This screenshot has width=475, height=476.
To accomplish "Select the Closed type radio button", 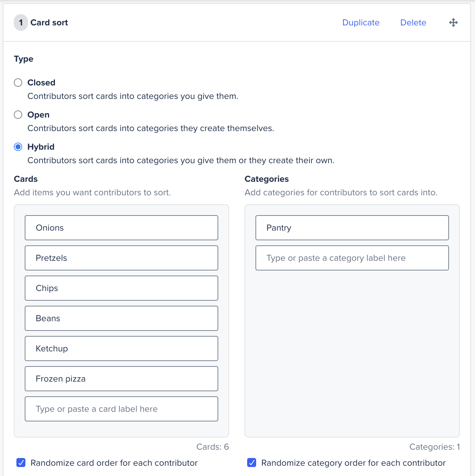I will 18,83.
